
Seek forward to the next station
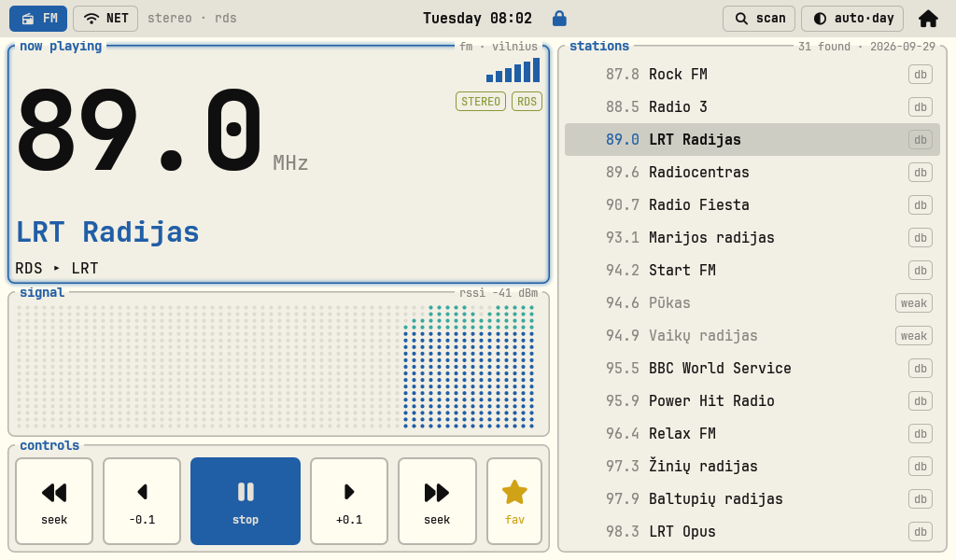[437, 501]
